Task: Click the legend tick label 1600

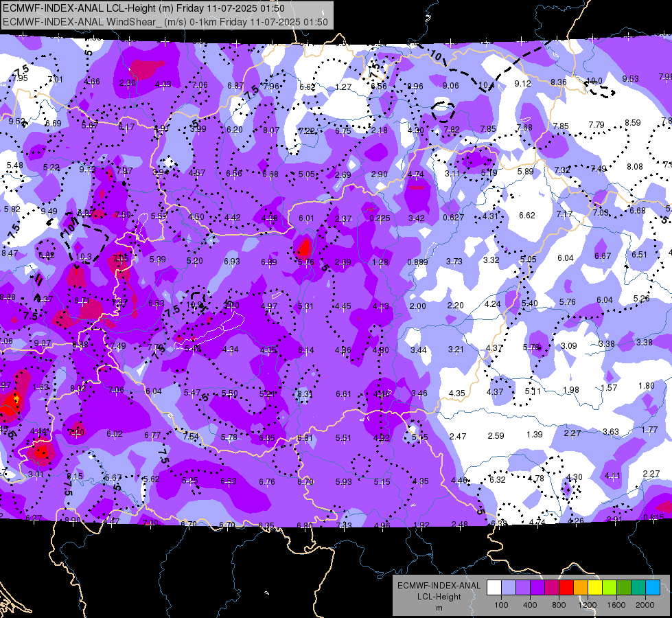Action: point(616,605)
